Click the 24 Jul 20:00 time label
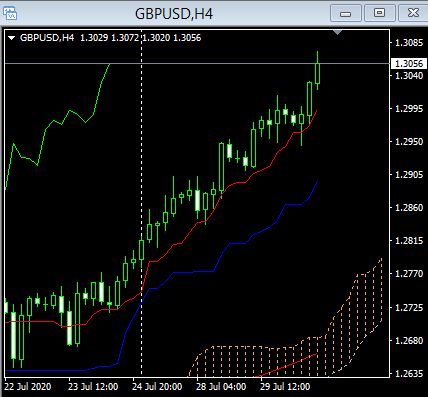This screenshot has width=428, height=397. [157, 387]
